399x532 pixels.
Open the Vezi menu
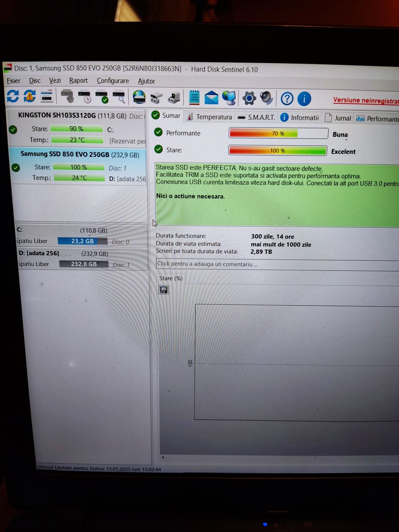point(55,80)
